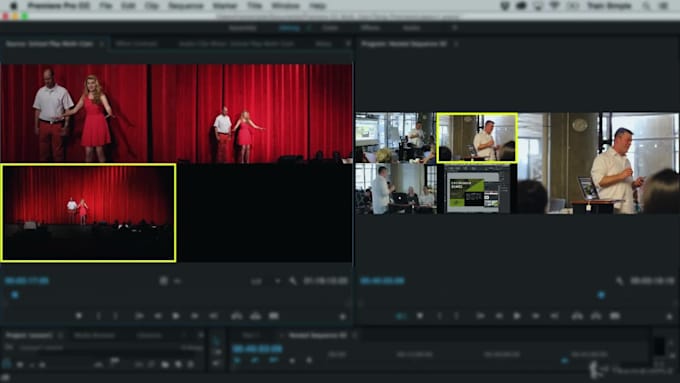This screenshot has width=680, height=383.
Task: Open the Media Browser tab
Action: click(x=94, y=335)
